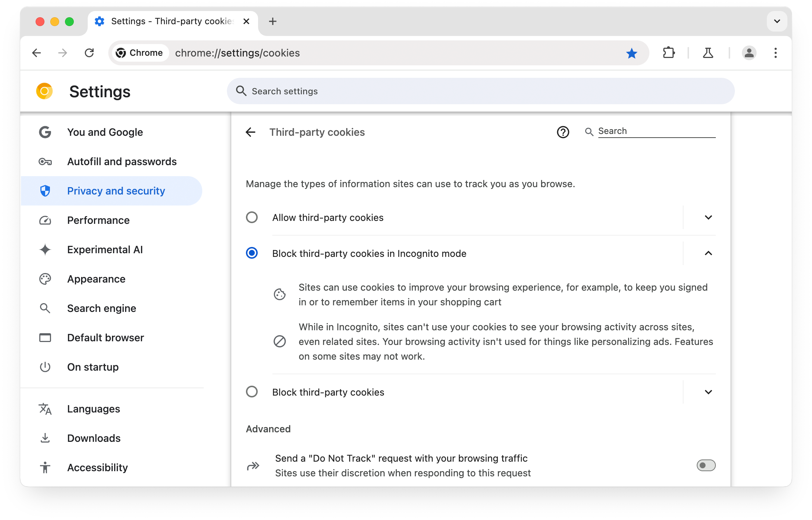The width and height of the screenshot is (812, 520).
Task: Click the Performance icon
Action: 46,220
